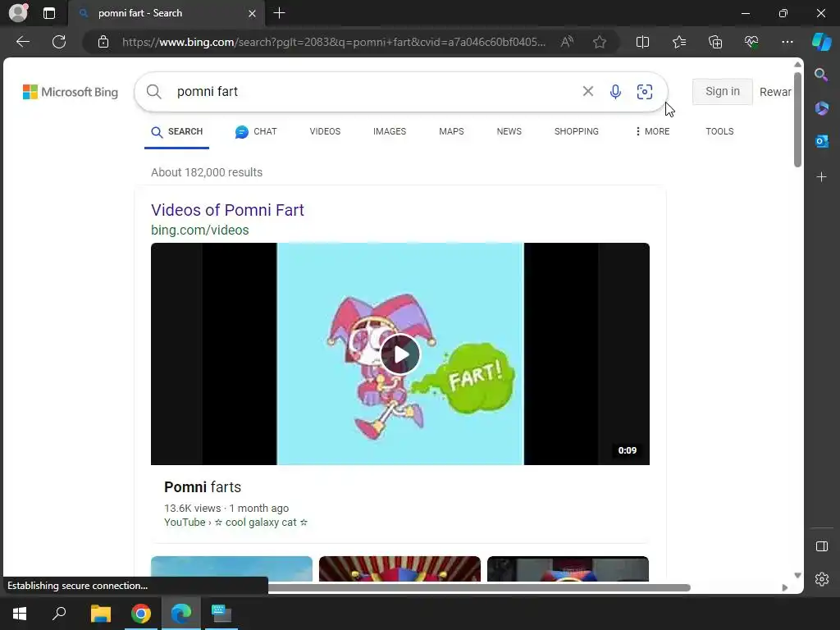Viewport: 840px width, 630px height.
Task: Expand the MORE menu
Action: (x=652, y=132)
